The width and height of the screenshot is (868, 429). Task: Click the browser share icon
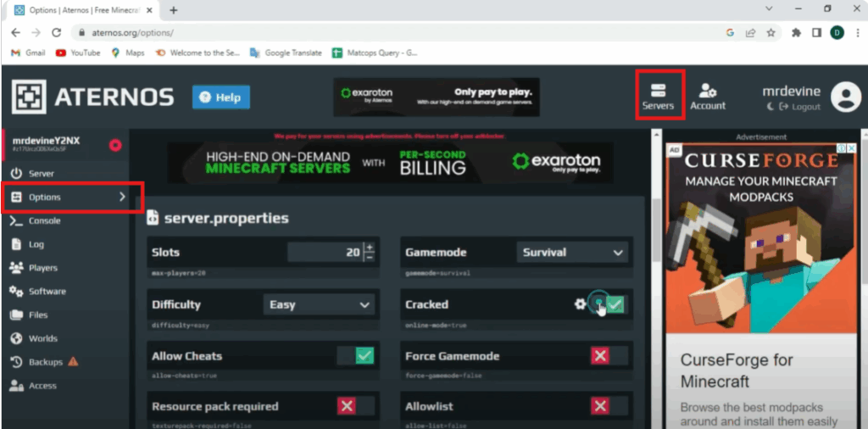pos(750,33)
